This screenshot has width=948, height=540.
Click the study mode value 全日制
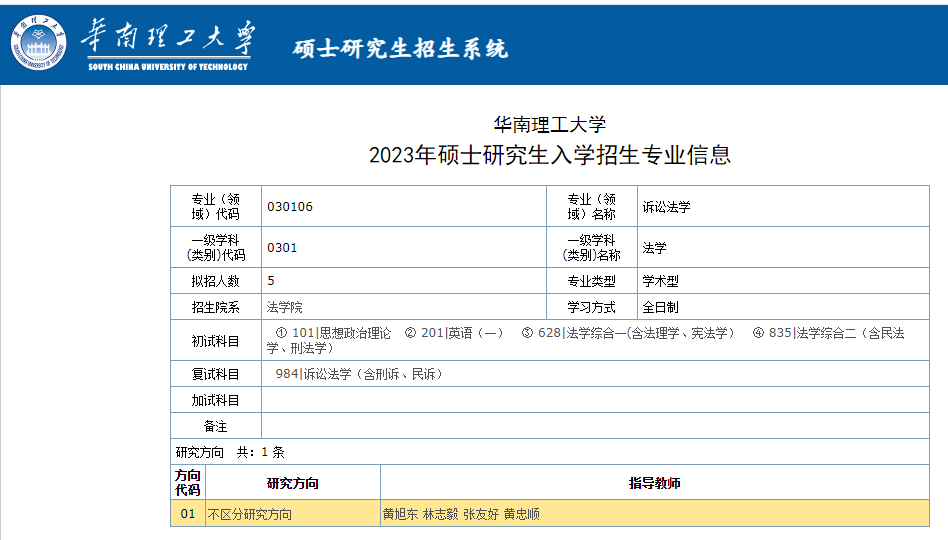coord(660,307)
